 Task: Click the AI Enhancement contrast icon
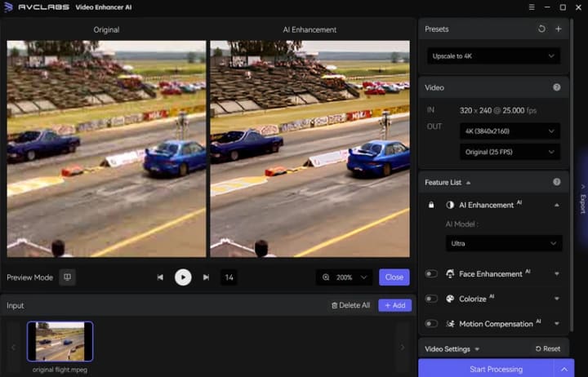point(450,205)
